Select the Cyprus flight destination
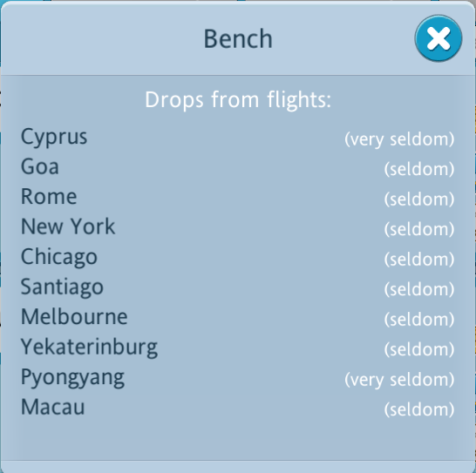 pyautogui.click(x=54, y=137)
